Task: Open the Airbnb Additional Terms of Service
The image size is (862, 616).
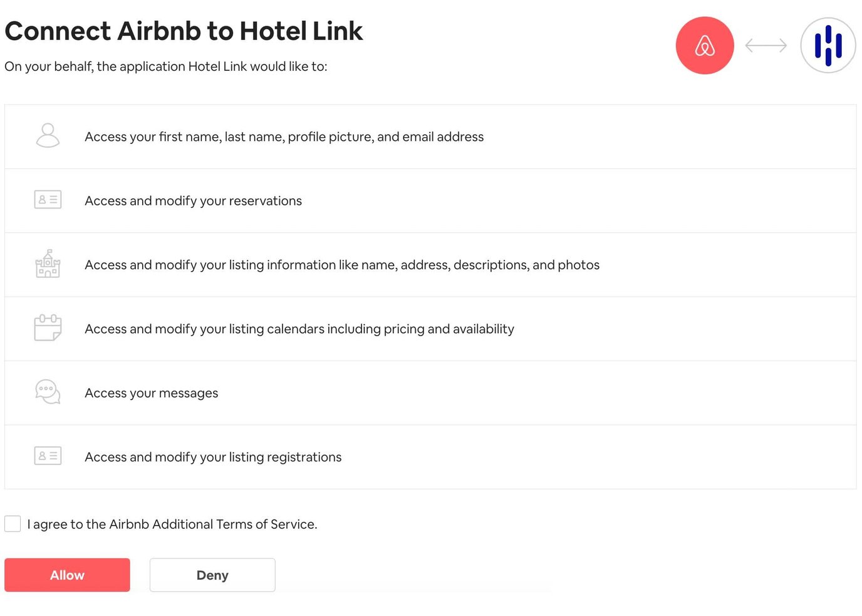Action: [214, 524]
